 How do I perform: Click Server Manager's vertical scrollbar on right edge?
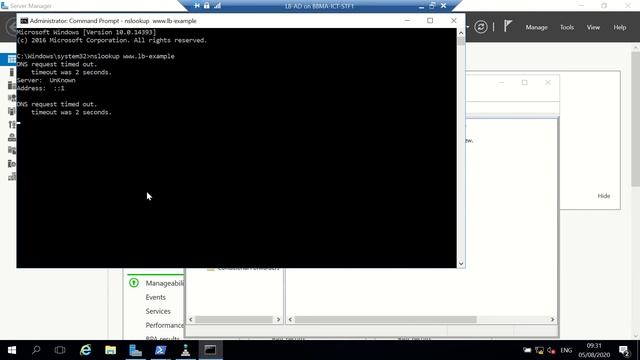point(636,118)
